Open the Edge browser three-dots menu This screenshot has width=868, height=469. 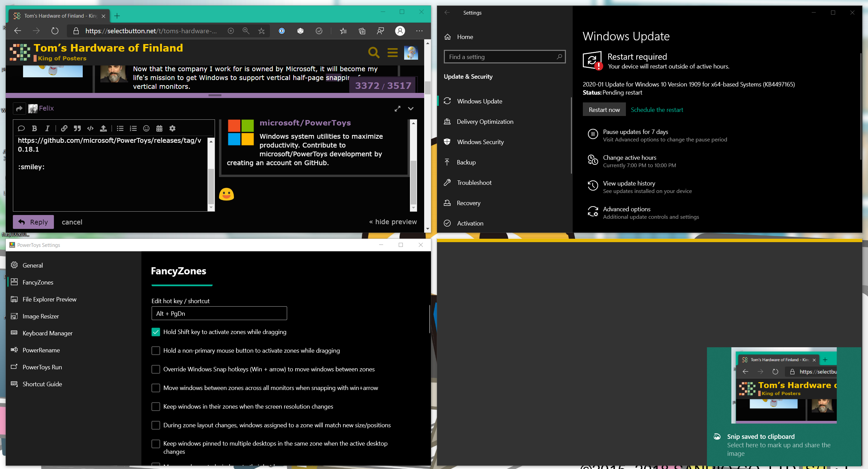419,31
